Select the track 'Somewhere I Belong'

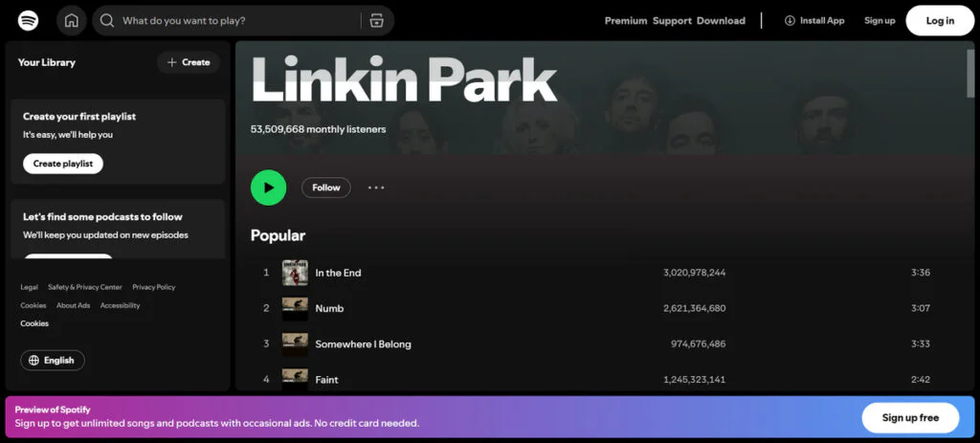pos(363,343)
